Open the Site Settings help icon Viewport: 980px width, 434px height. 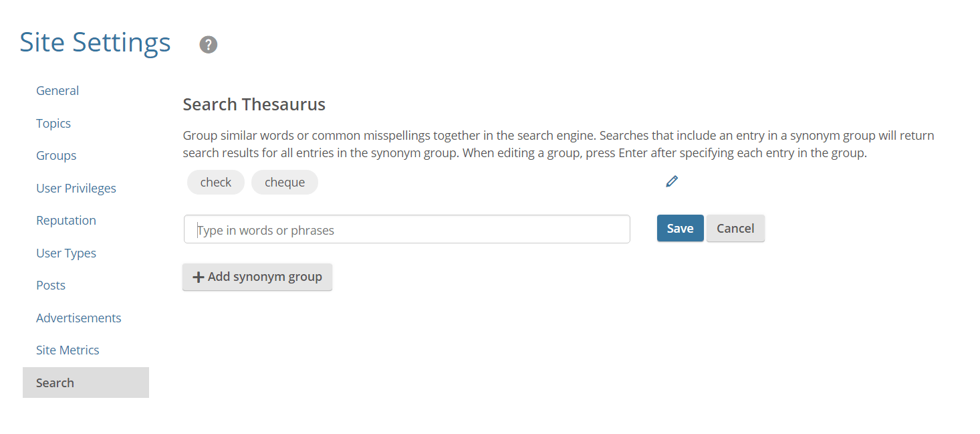click(208, 44)
